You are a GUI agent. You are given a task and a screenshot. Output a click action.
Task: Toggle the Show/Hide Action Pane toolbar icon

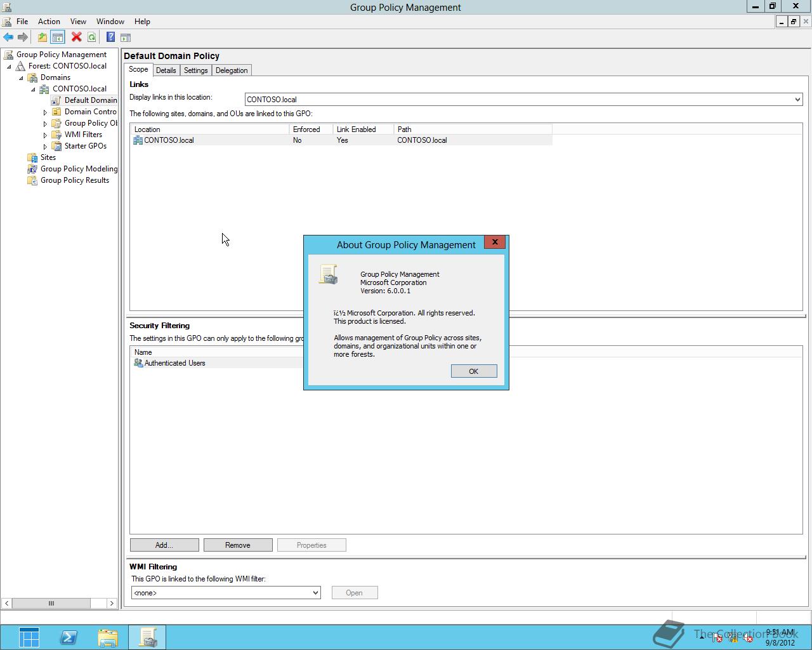click(x=126, y=37)
